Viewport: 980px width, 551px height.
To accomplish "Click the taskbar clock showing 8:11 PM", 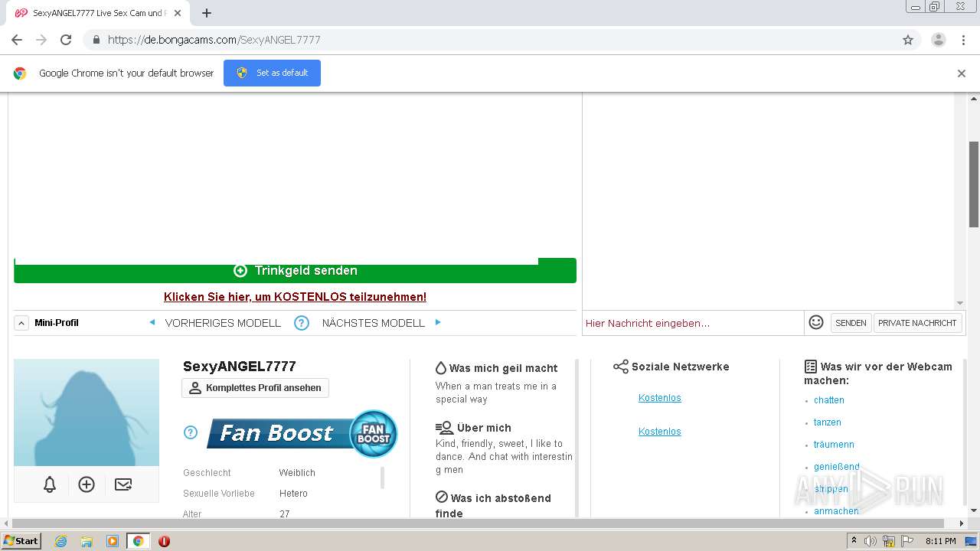I will click(940, 541).
